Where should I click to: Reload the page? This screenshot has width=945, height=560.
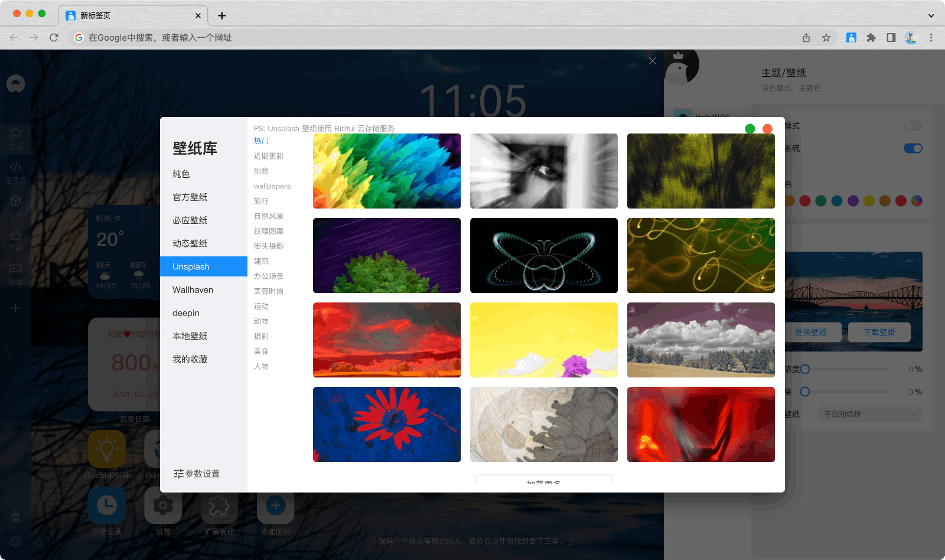pos(54,38)
